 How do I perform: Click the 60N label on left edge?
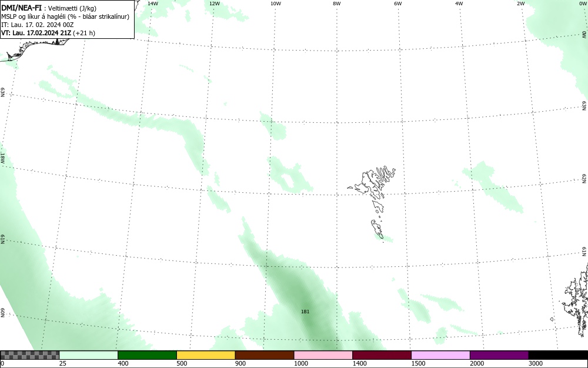2,313
